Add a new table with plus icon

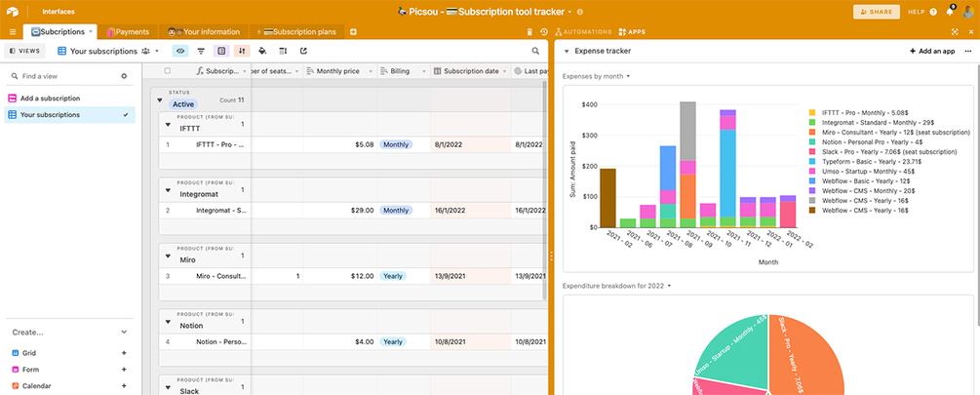tap(353, 32)
